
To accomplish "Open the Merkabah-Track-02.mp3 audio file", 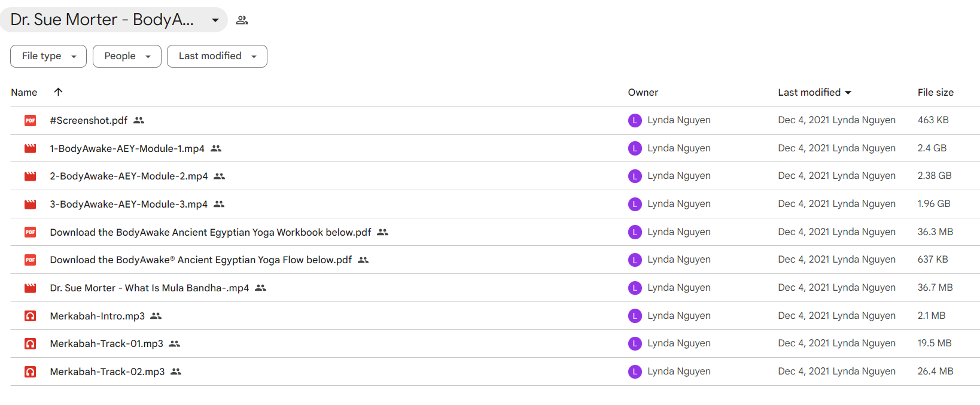I will point(108,371).
